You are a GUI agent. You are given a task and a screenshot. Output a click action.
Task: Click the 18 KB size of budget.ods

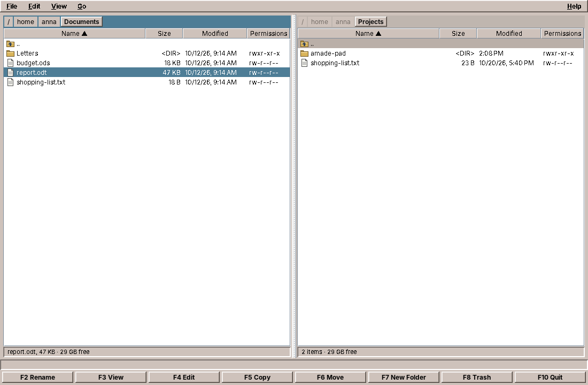[x=172, y=63]
